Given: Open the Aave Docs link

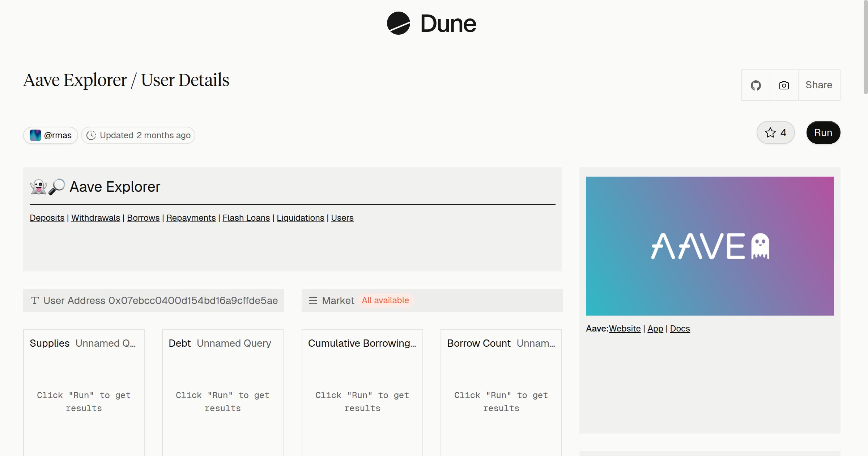Looking at the screenshot, I should pos(680,329).
